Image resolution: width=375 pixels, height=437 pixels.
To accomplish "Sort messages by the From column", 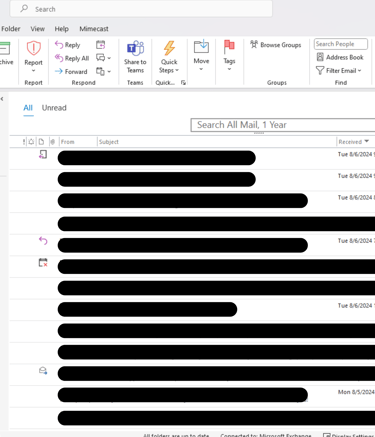I will point(68,142).
